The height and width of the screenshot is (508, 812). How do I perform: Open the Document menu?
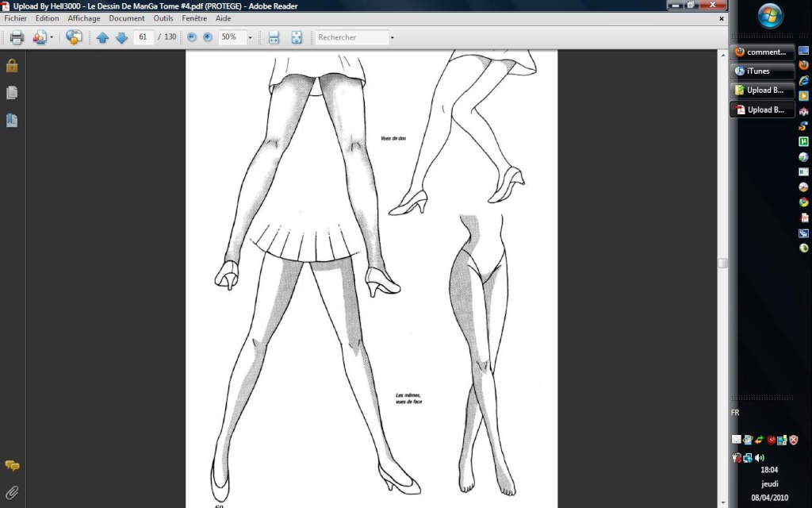(127, 18)
